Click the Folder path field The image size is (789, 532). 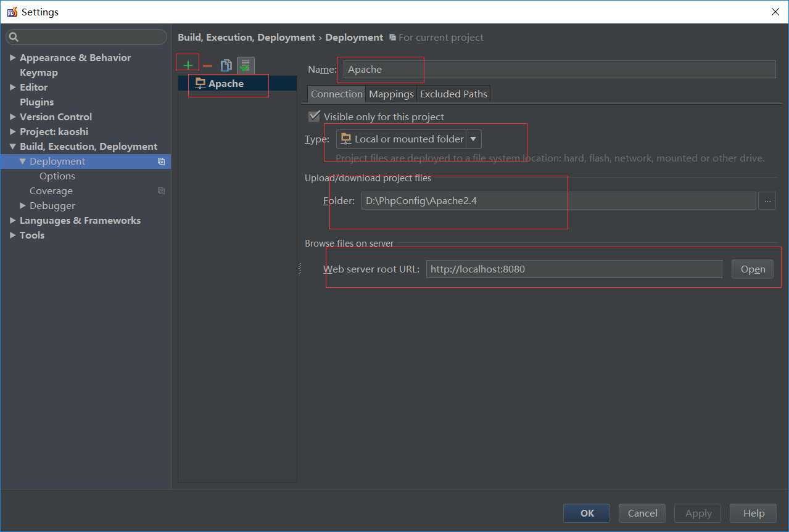tap(558, 200)
